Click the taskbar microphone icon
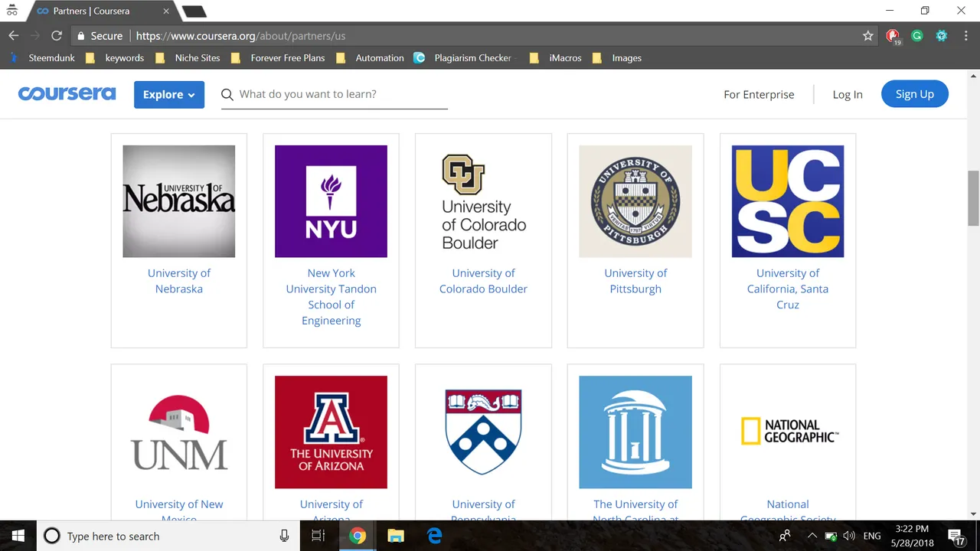This screenshot has height=551, width=980. [284, 536]
